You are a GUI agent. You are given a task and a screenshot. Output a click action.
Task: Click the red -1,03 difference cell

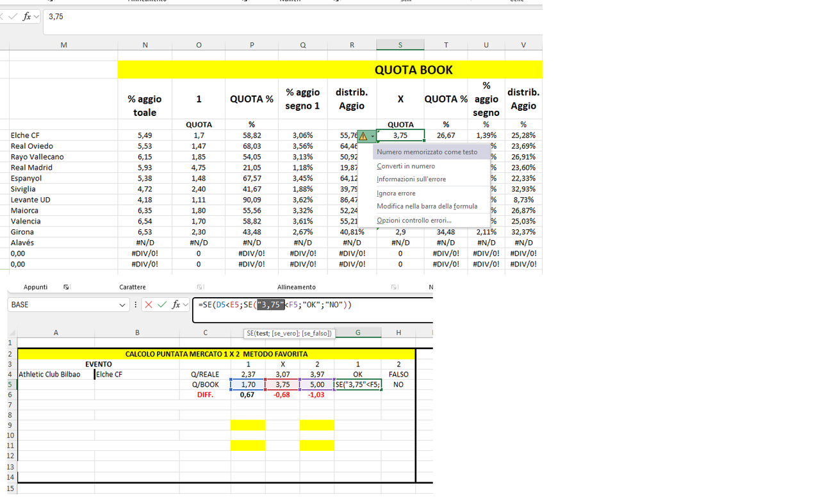coord(317,395)
